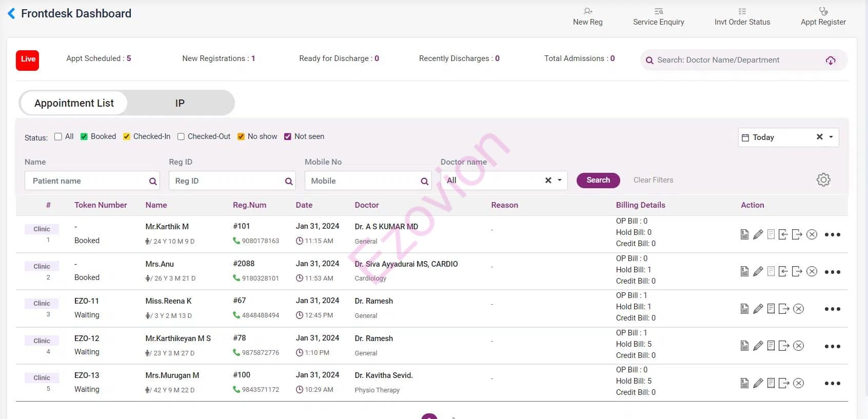Click check-in arrow icon for Mr.Karthik M
Image resolution: width=868 pixels, height=419 pixels.
click(783, 234)
